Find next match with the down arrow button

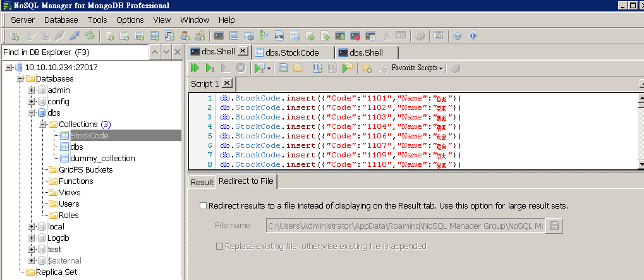[x=166, y=52]
